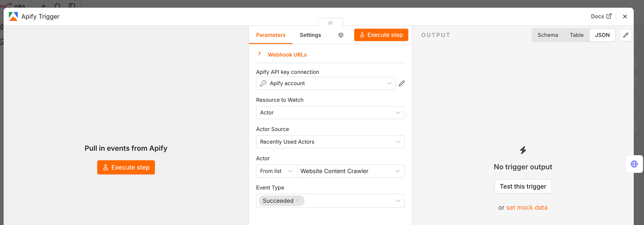Screen dimensions: 644x225
Task: Click the cube icon next to Settings
Action: coord(341,35)
